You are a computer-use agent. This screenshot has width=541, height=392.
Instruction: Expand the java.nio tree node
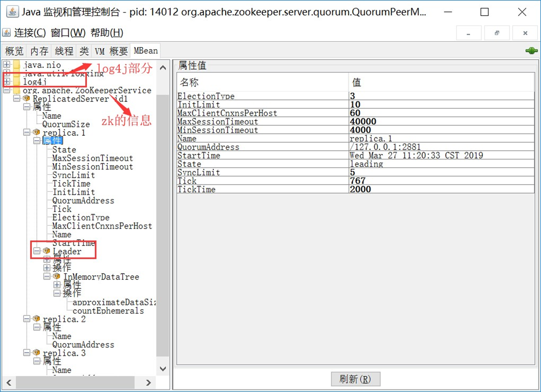pos(6,65)
